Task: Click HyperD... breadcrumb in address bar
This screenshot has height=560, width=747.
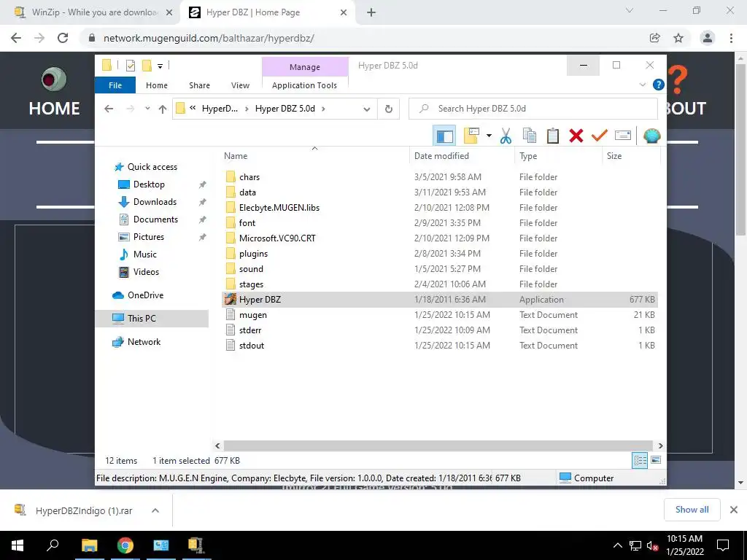Action: pyautogui.click(x=220, y=109)
